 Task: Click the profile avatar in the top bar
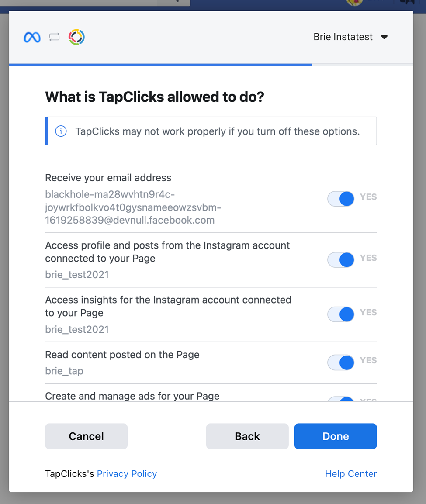(354, 2)
